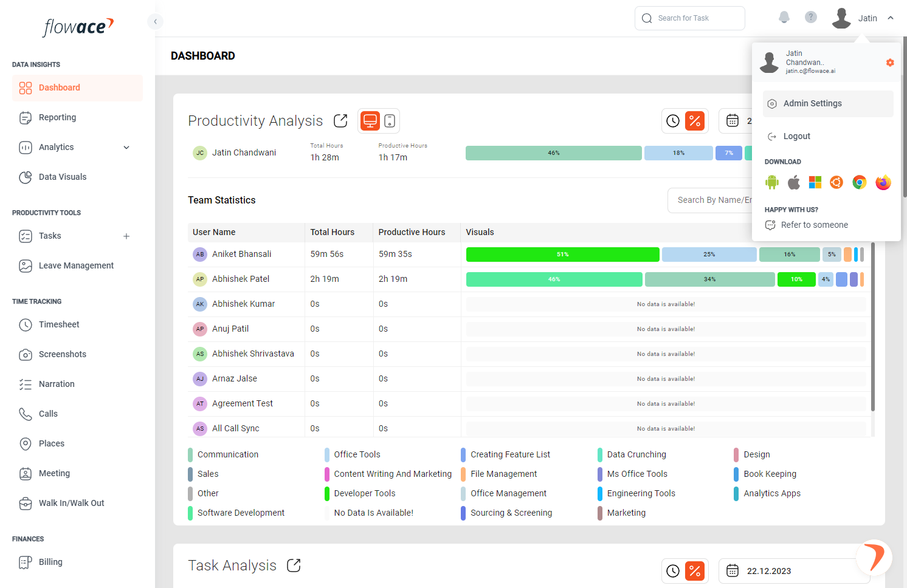Screen dimensions: 907x588
Task: Click the Places pin icon
Action: point(26,443)
